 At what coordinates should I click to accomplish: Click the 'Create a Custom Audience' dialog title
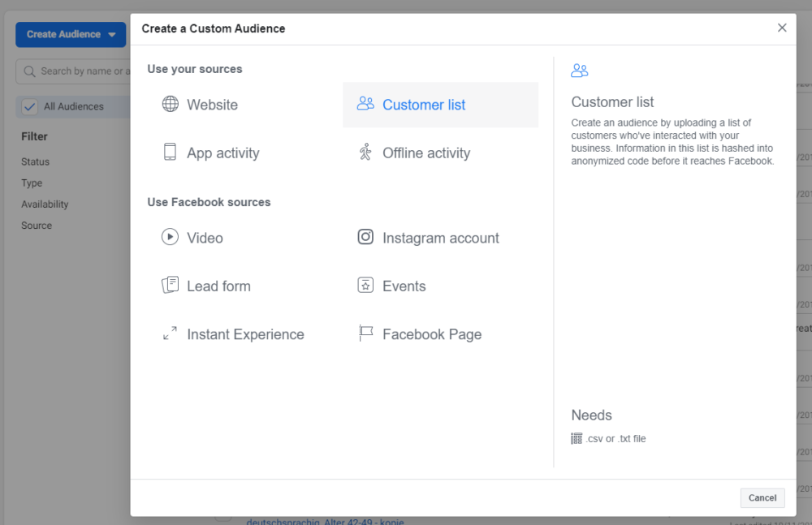(x=214, y=28)
